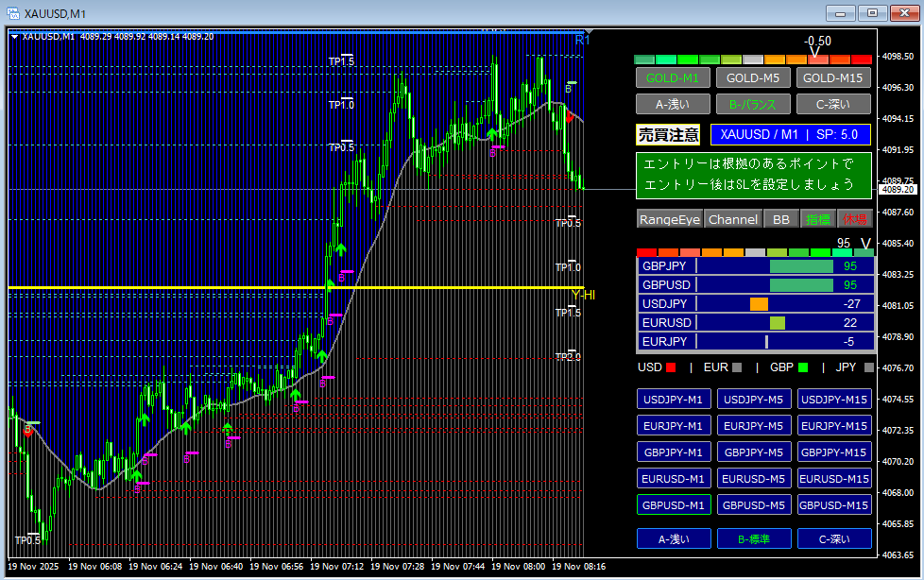Image resolution: width=924 pixels, height=580 pixels.
Task: Click the XAUUSD chart window icon
Action: (12, 12)
